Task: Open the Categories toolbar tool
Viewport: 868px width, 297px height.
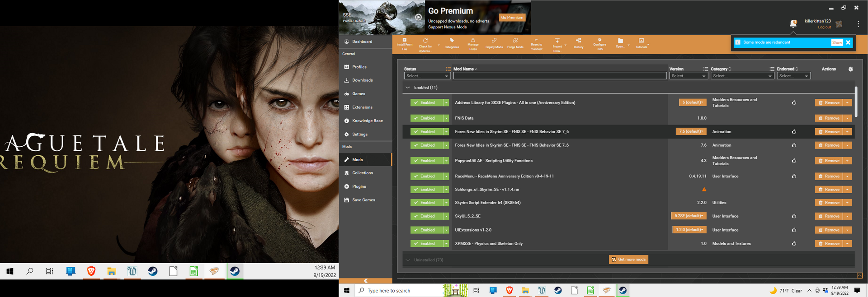Action: click(x=452, y=44)
